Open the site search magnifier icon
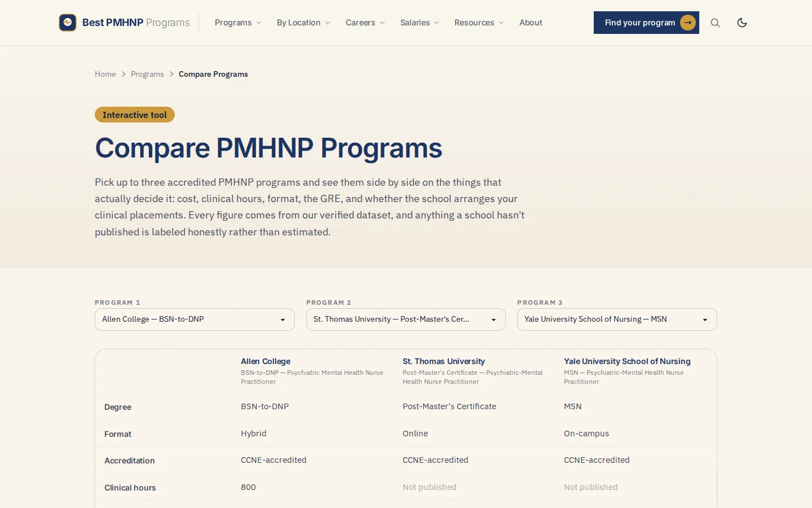The image size is (812, 508). coord(715,23)
